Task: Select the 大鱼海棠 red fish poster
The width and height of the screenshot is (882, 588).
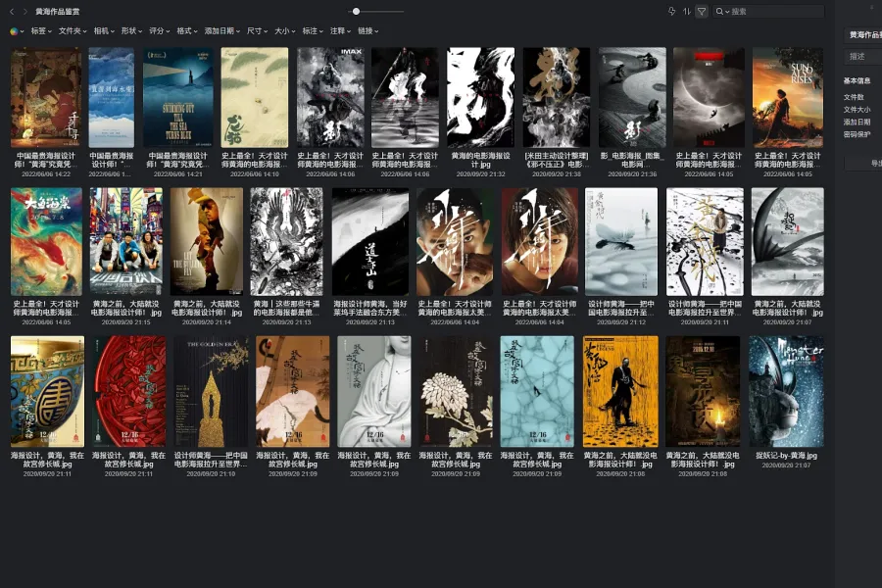Action: [x=46, y=241]
